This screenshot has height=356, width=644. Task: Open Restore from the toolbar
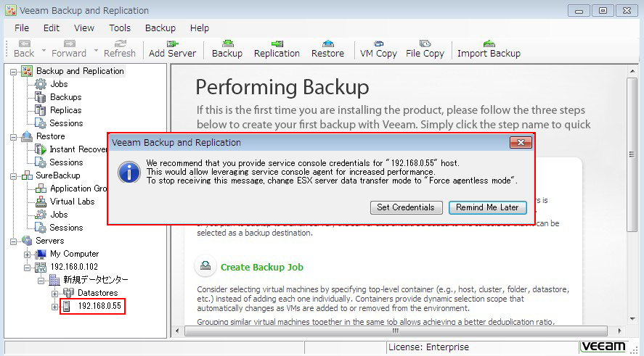[x=327, y=49]
